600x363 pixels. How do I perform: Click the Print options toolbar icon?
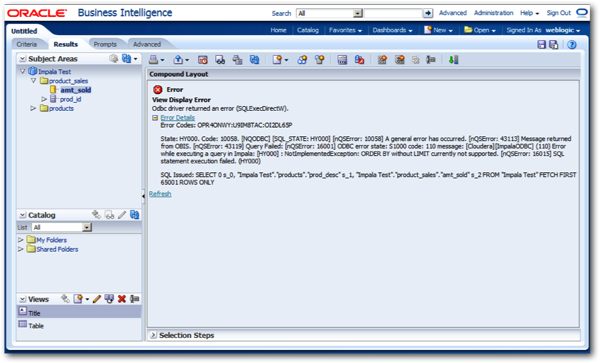coord(237,60)
